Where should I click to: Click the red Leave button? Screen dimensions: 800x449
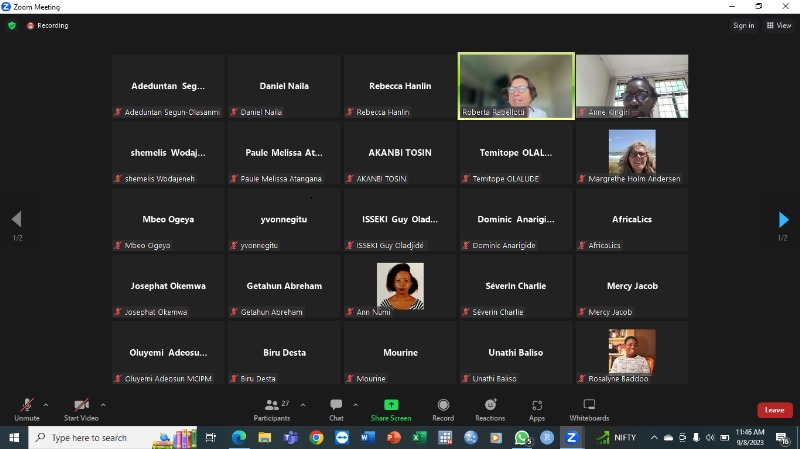point(774,410)
